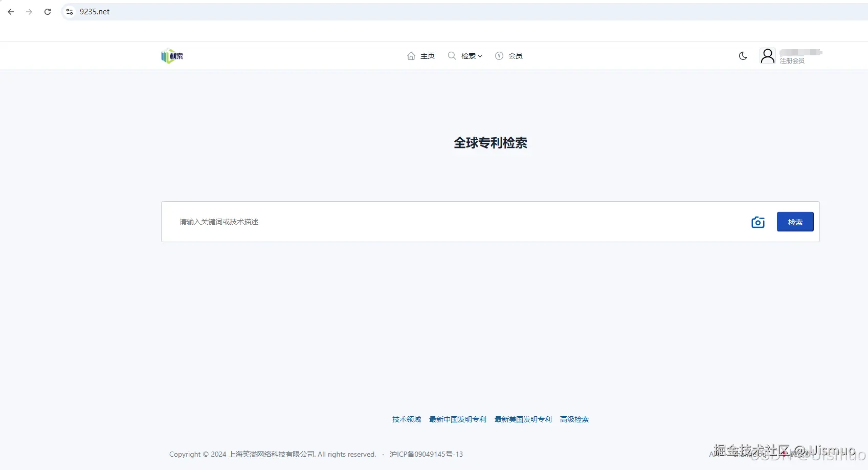Screen dimensions: 868x470
Task: Click the 注册会员 registration link
Action: pyautogui.click(x=792, y=59)
